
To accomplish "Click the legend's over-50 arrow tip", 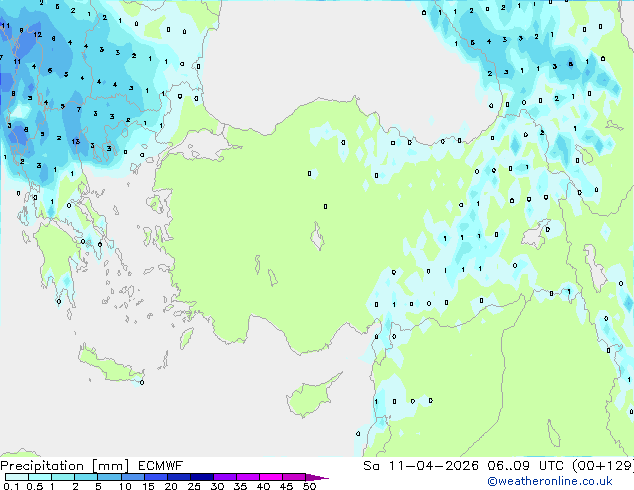I will [317, 477].
